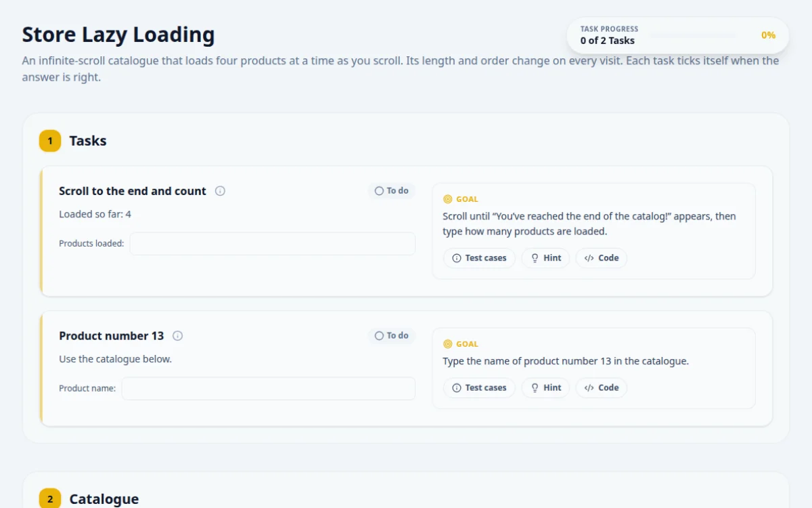Click the Store Lazy Loading heading
Viewport: 812px width, 508px height.
click(x=118, y=35)
